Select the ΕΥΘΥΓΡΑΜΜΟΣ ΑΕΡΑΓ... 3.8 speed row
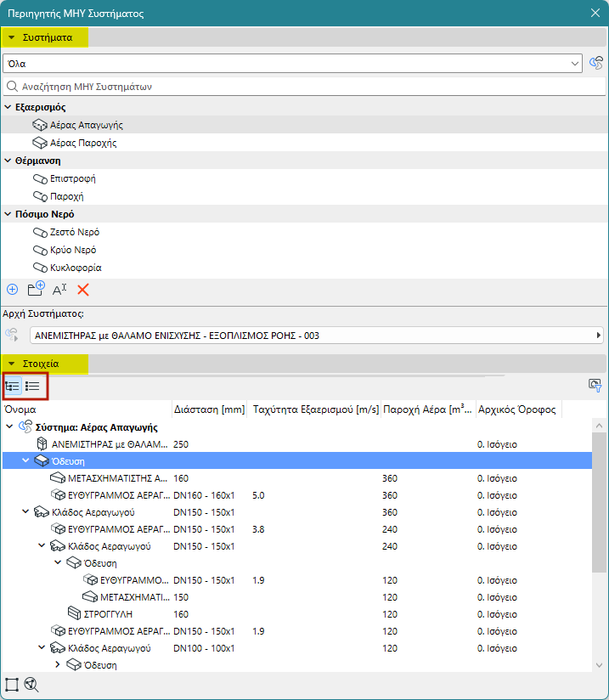 297,529
